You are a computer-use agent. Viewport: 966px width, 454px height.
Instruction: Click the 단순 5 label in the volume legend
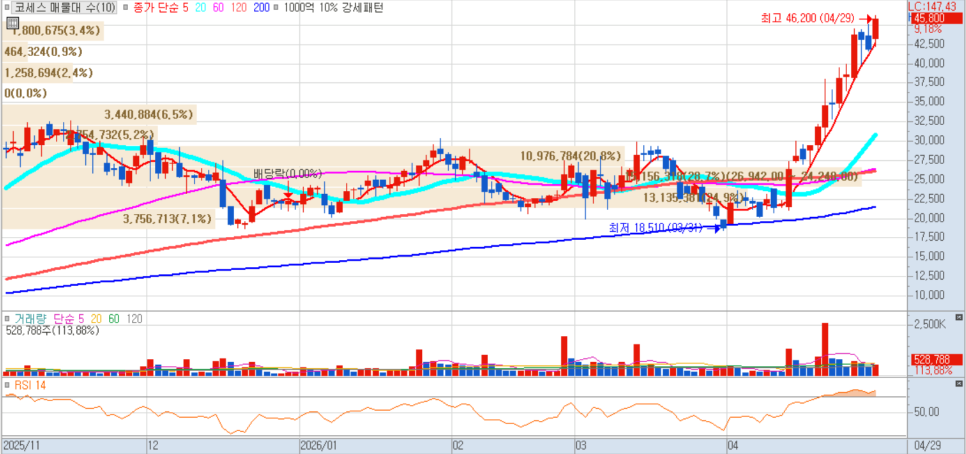point(69,319)
